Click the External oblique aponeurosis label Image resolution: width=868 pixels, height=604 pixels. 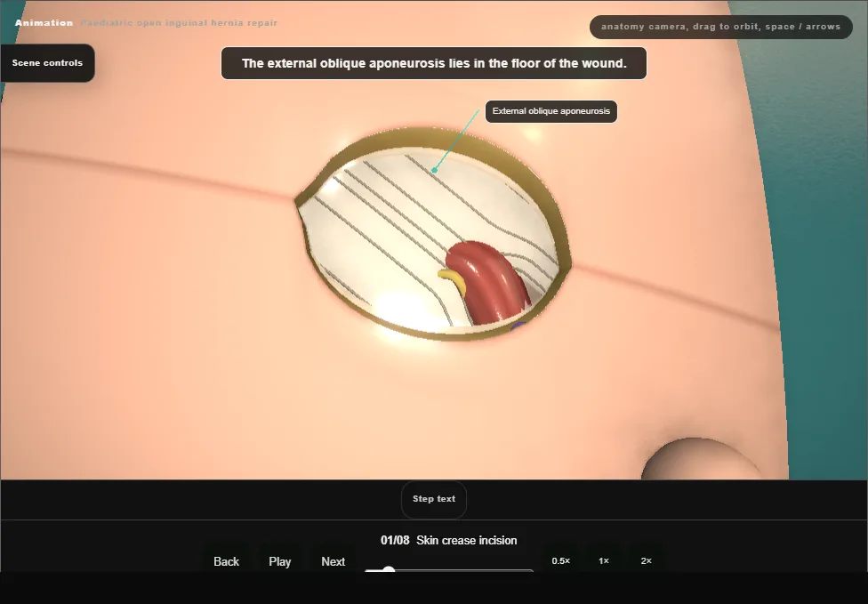click(551, 111)
